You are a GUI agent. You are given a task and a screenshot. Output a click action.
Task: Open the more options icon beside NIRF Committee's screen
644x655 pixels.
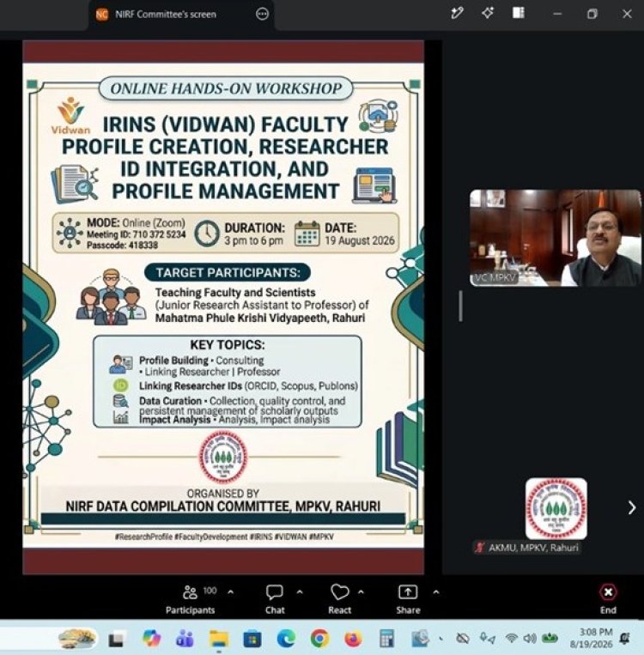click(262, 14)
